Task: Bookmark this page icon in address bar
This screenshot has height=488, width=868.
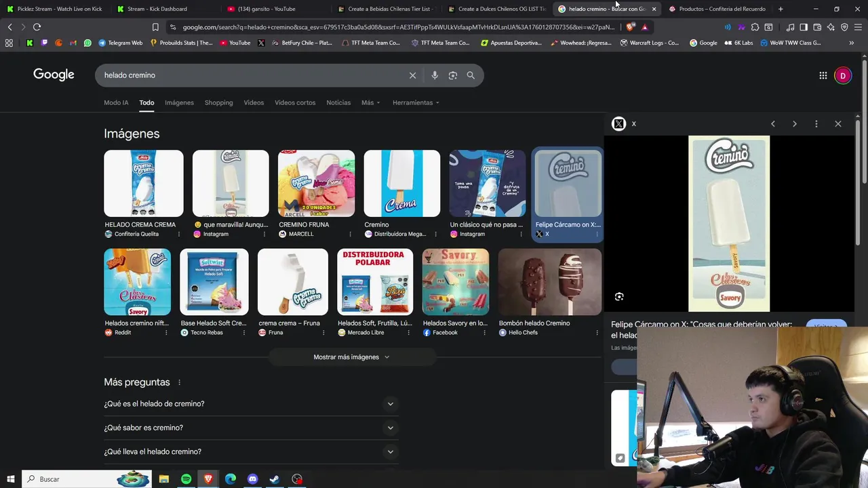Action: coord(155,27)
